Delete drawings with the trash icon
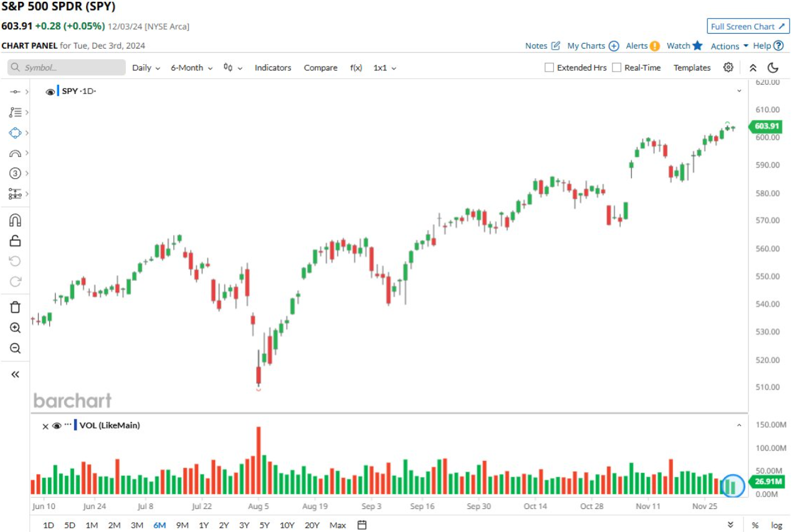 point(16,307)
